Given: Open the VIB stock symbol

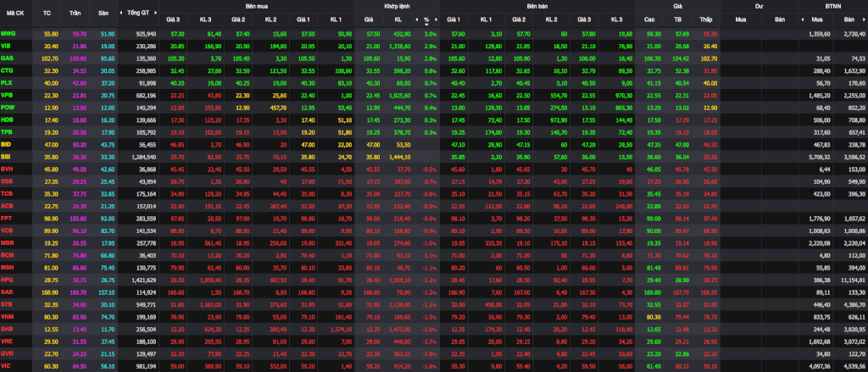Looking at the screenshot, I should click(x=6, y=46).
